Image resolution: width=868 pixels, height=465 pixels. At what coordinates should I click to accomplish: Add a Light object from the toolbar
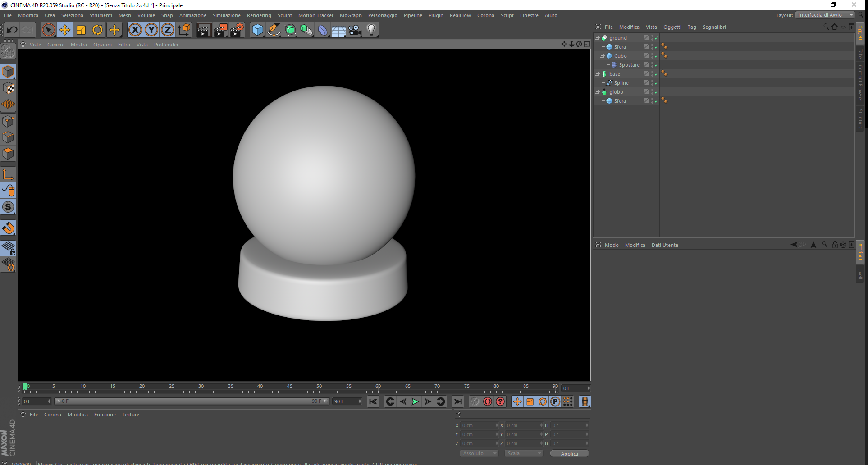click(x=371, y=30)
